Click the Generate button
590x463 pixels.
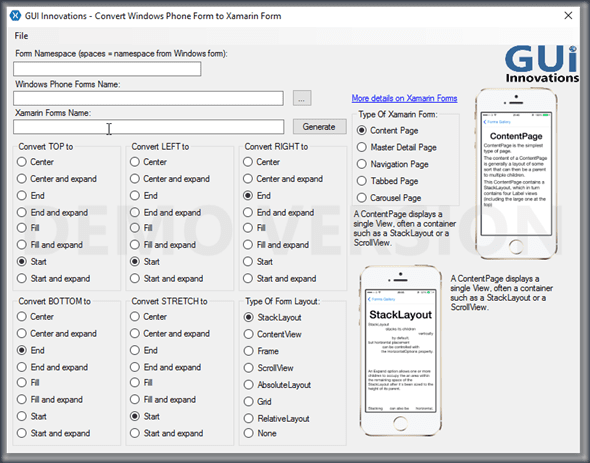pyautogui.click(x=319, y=127)
